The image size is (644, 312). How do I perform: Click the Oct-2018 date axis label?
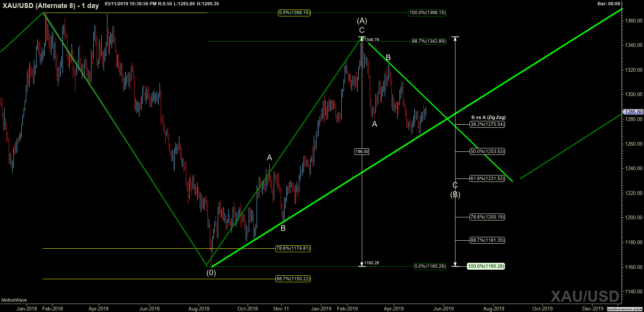[248, 309]
